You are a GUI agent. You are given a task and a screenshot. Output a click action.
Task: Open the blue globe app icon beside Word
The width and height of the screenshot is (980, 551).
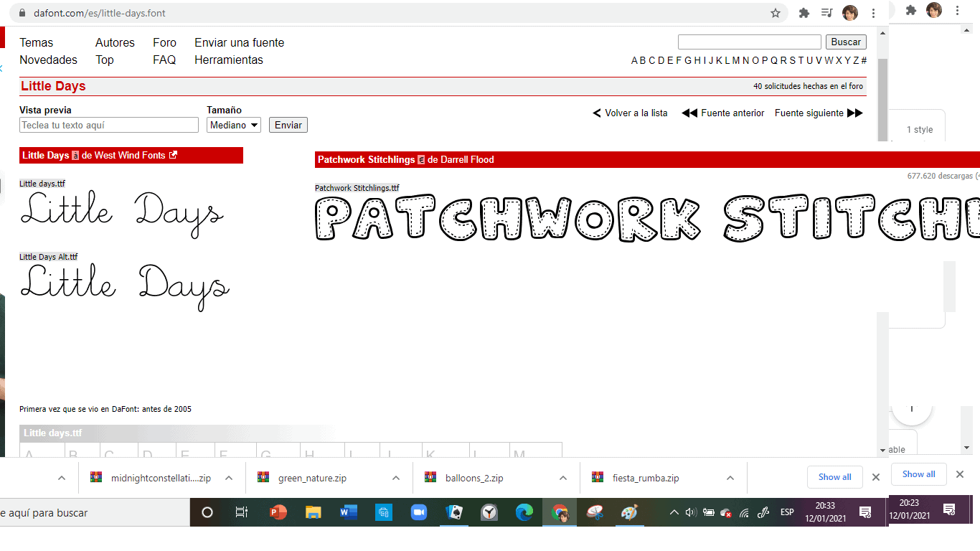(x=383, y=512)
